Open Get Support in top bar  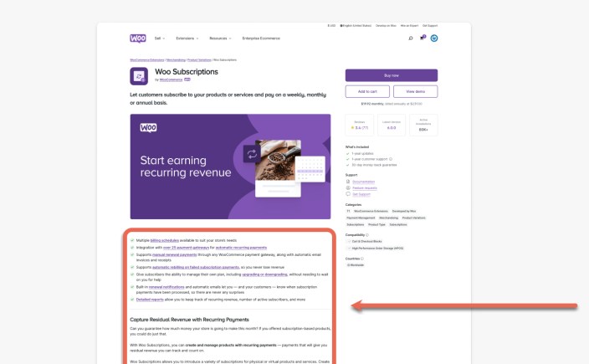[430, 26]
